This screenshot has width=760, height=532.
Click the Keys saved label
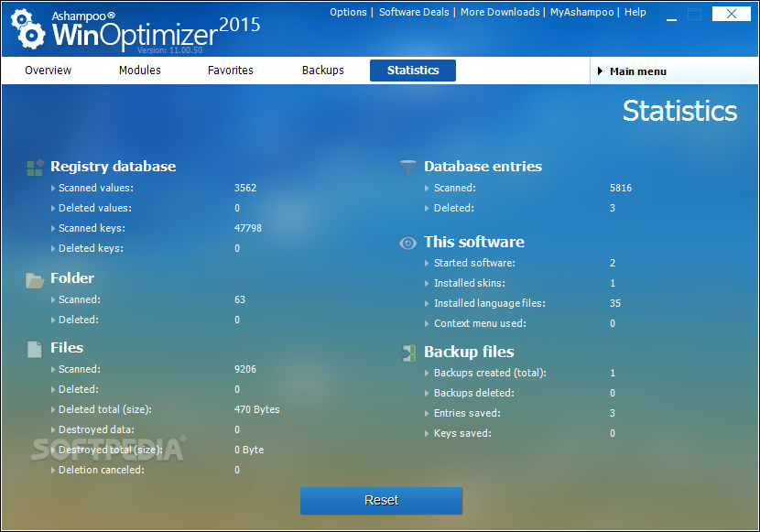click(x=462, y=434)
